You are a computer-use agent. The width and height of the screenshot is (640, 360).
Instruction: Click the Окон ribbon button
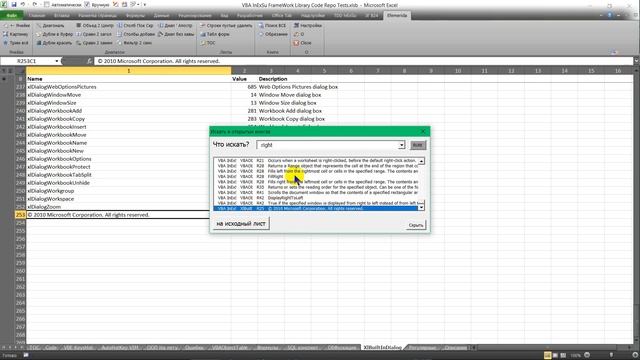click(302, 43)
